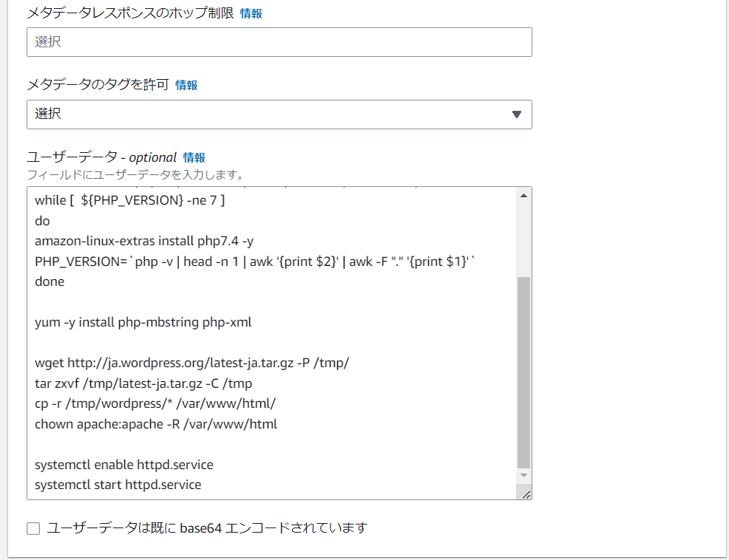Click the line 'yum -y install php-mbstring php-xml'

[143, 322]
